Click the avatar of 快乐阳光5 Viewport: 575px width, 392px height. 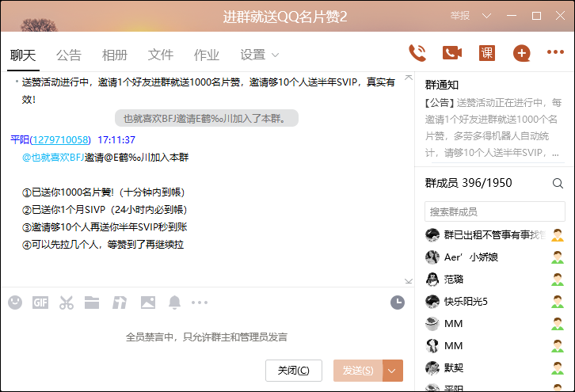click(432, 302)
